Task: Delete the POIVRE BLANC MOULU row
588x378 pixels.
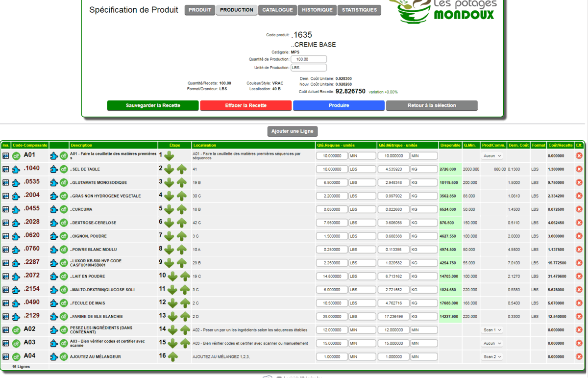Action: 579,250
